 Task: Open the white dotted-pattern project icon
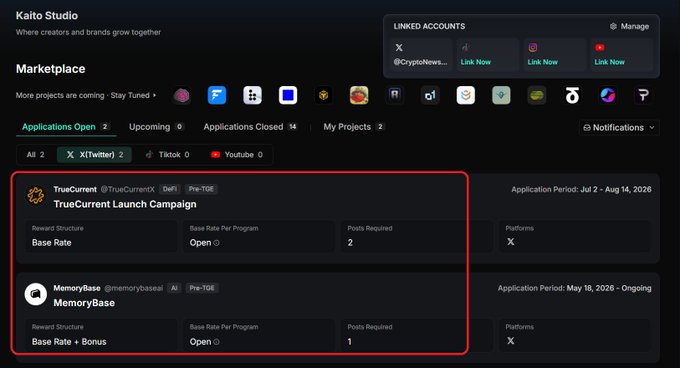coord(252,95)
